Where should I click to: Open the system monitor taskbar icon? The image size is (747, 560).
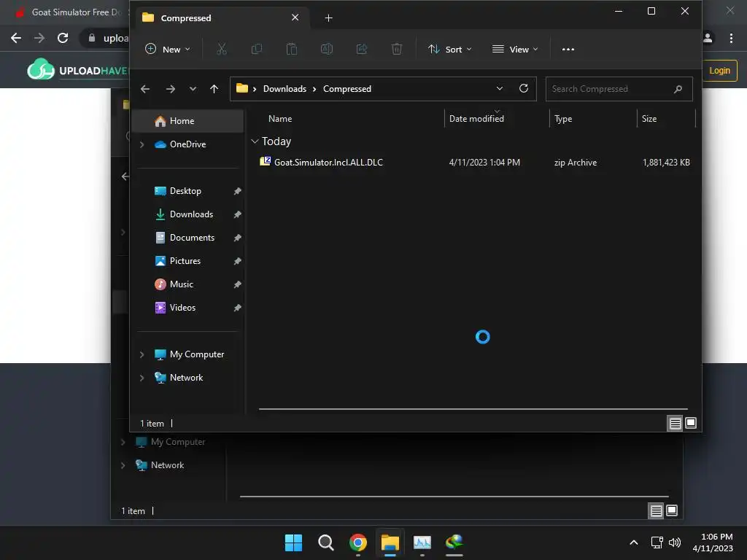422,542
